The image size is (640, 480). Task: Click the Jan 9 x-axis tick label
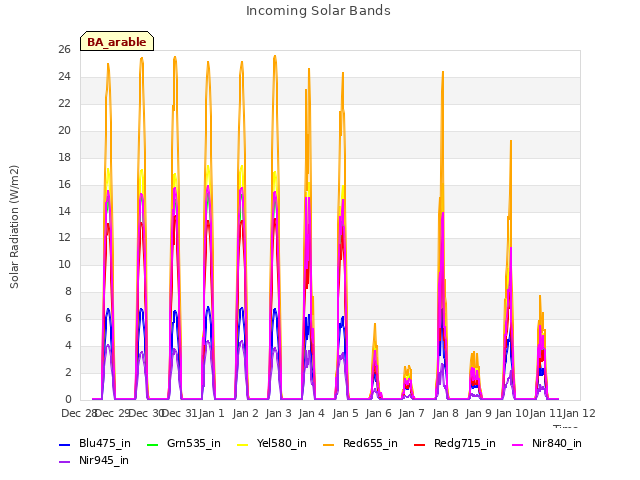478,413
